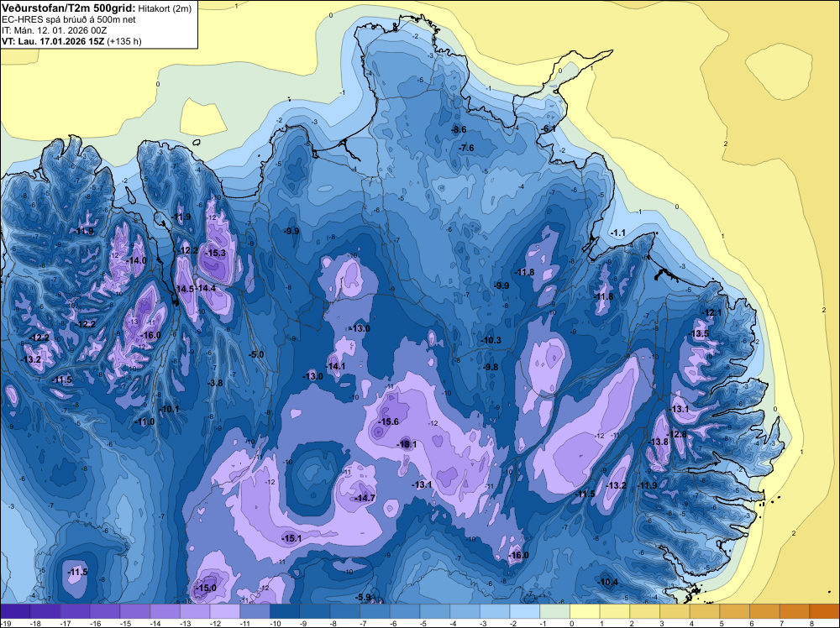Click the -9.8 temperature label
Image resolution: width=840 pixels, height=628 pixels.
click(x=491, y=367)
